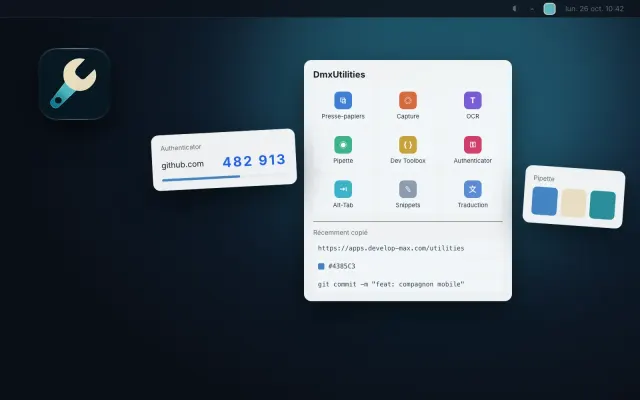Copy the 482 913 authenticator code
Image resolution: width=640 pixels, height=400 pixels.
(254, 161)
